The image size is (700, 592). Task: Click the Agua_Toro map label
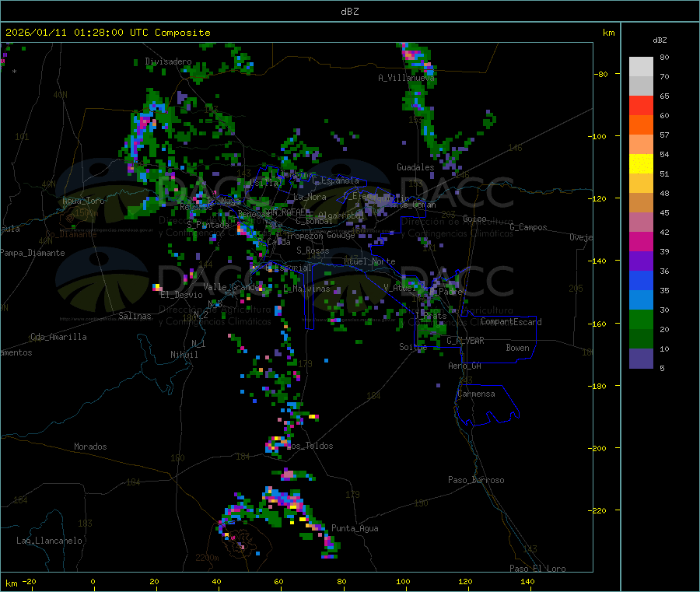pos(83,201)
